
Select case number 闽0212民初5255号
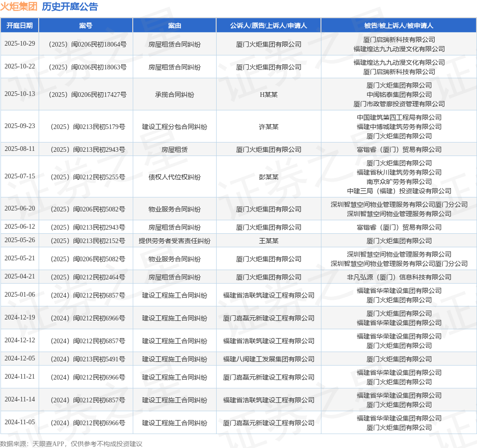(x=88, y=177)
